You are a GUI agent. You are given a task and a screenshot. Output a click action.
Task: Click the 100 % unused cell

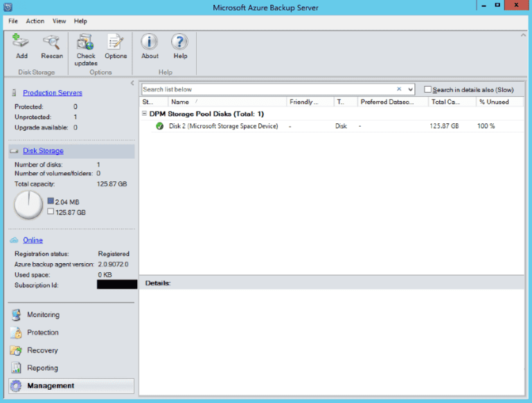click(486, 126)
